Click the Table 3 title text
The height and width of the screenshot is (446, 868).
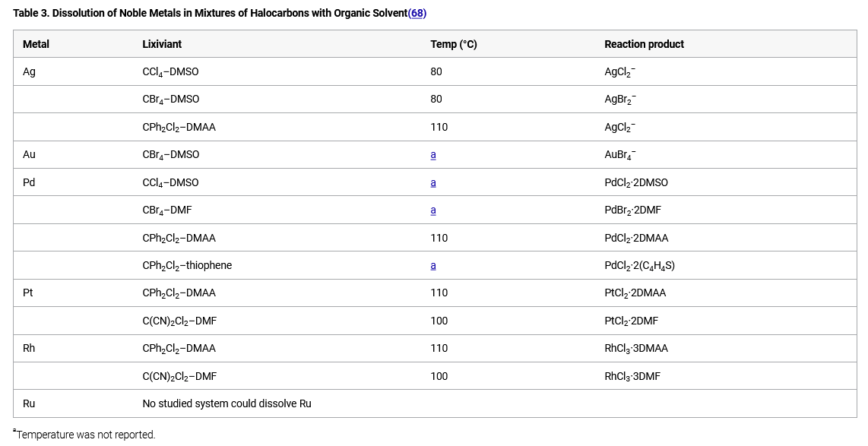click(210, 13)
